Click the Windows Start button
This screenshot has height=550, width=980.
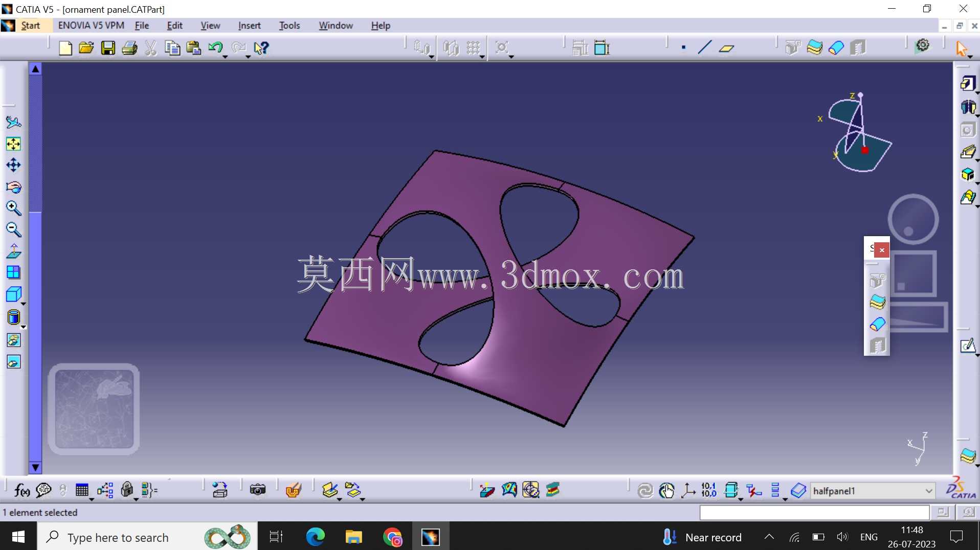point(18,537)
